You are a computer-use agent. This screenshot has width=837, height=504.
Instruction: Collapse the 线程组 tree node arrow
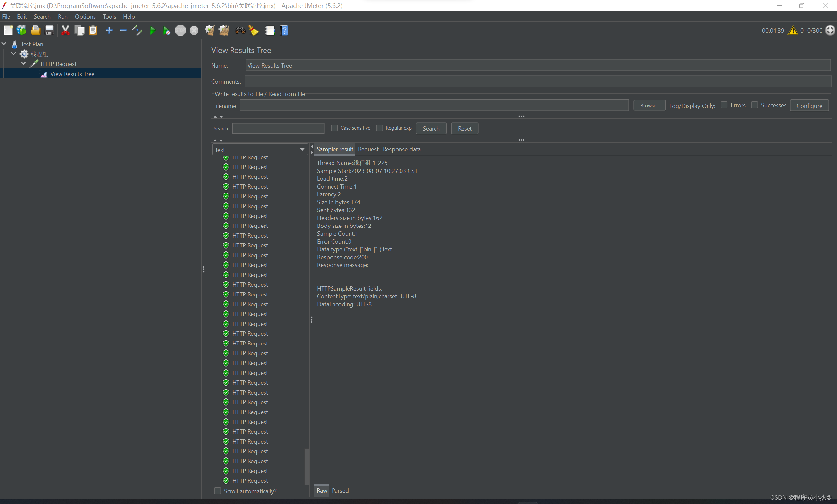(x=14, y=54)
